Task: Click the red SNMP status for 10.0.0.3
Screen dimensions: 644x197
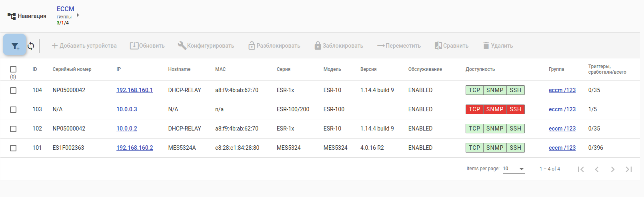Action: [x=495, y=109]
